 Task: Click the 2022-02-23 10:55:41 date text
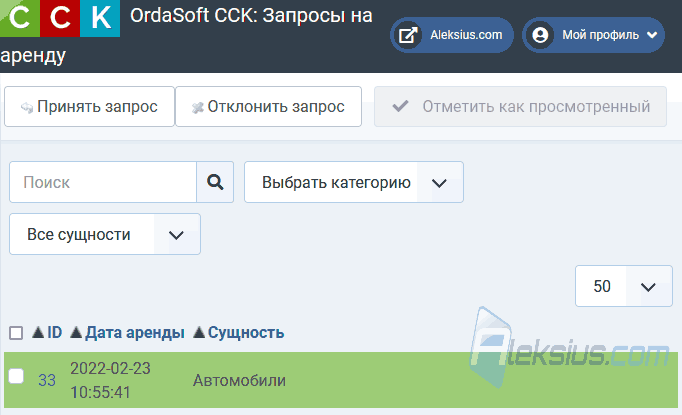pyautogui.click(x=110, y=381)
